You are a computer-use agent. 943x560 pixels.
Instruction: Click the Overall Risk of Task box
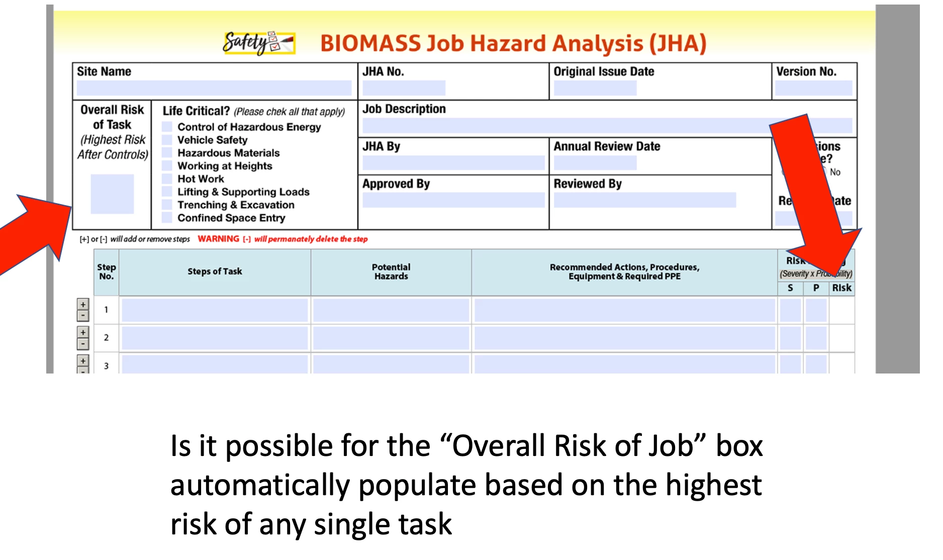coord(112,194)
